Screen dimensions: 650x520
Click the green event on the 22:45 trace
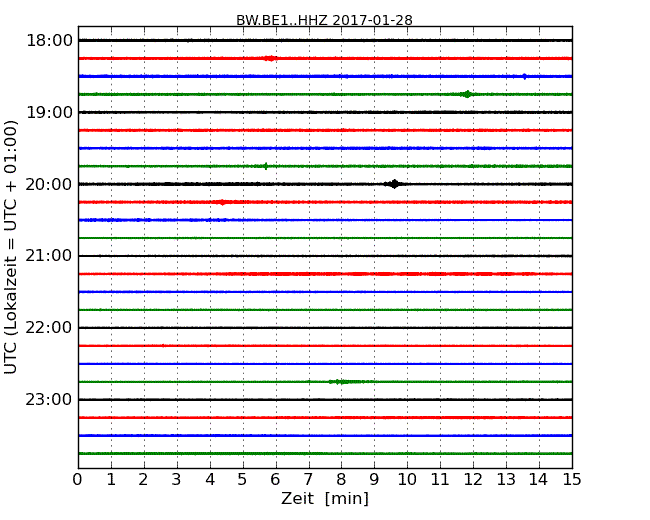tap(346, 381)
